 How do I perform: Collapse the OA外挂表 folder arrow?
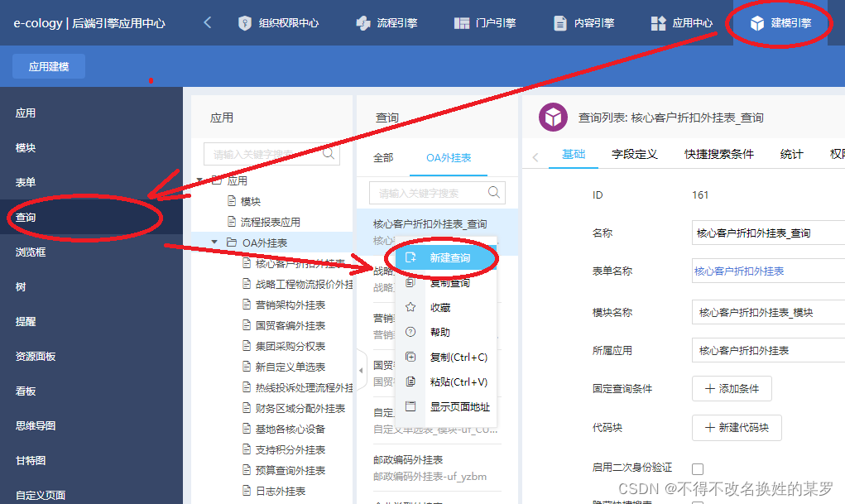click(214, 242)
